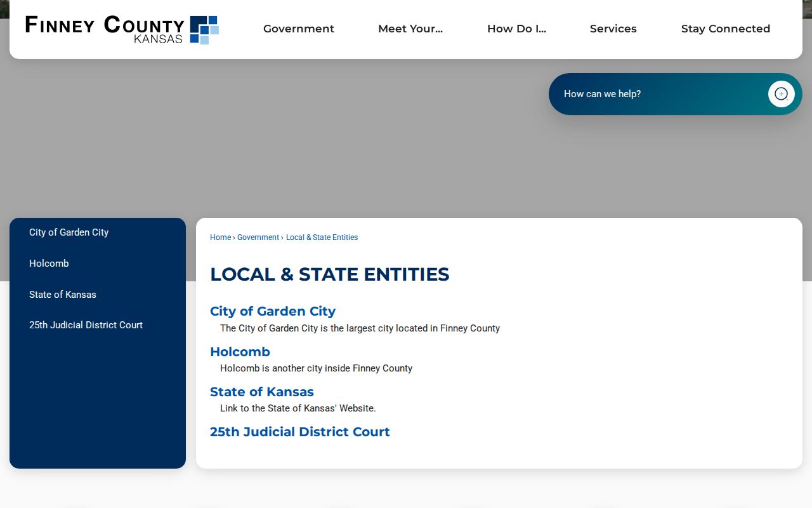Open the How Do I... menu
This screenshot has width=812, height=508.
click(x=516, y=29)
